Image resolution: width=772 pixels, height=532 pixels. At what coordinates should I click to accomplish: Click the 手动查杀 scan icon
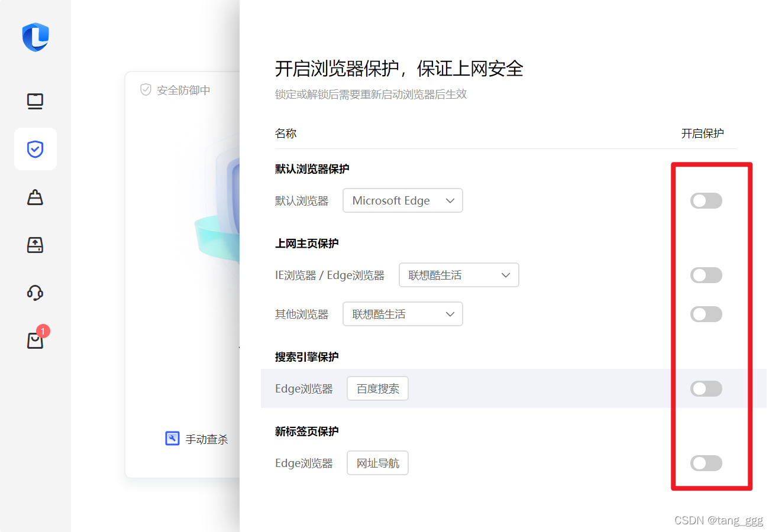pos(172,439)
